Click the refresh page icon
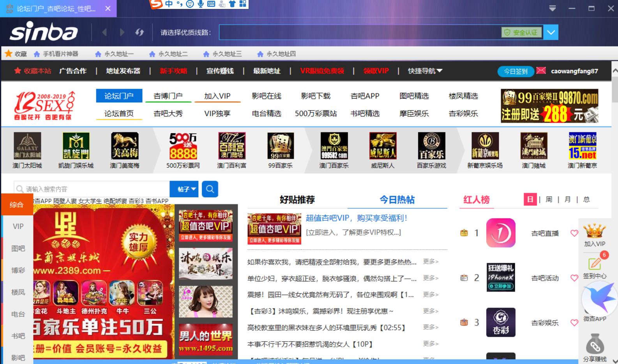The image size is (618, 364). pos(139,32)
